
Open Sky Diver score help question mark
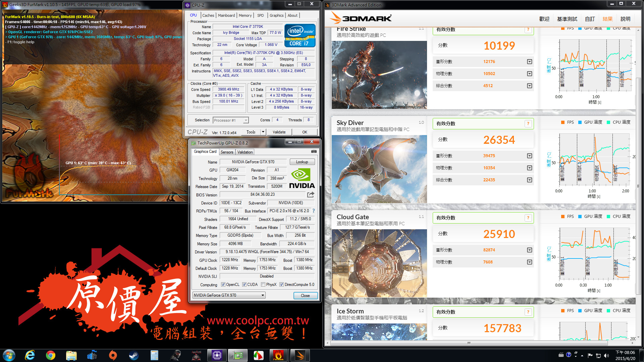click(528, 124)
